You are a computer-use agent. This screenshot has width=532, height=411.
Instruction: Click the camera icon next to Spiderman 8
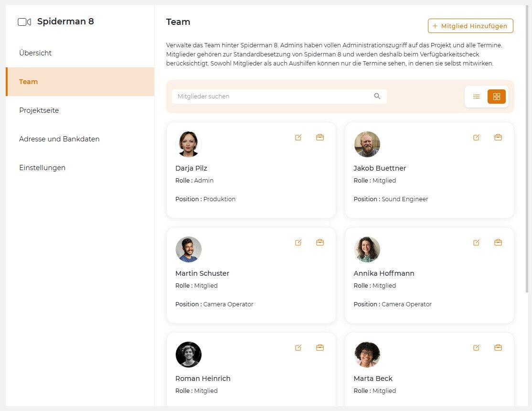[23, 21]
